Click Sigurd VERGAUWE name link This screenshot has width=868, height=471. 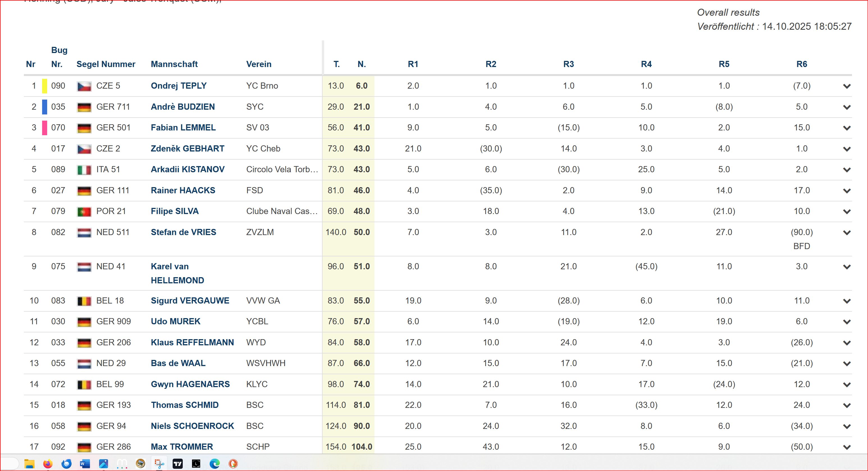[x=190, y=301]
